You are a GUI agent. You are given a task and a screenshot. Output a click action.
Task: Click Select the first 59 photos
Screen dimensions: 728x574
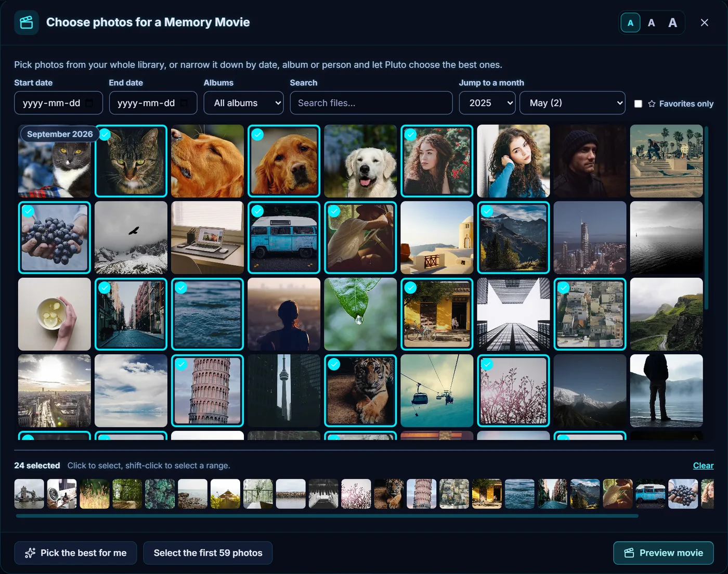(x=208, y=553)
